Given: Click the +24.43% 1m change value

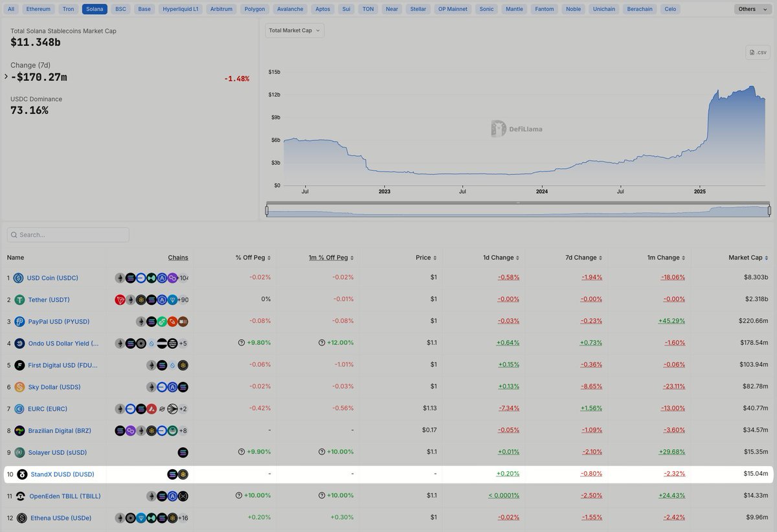Looking at the screenshot, I should click(671, 496).
